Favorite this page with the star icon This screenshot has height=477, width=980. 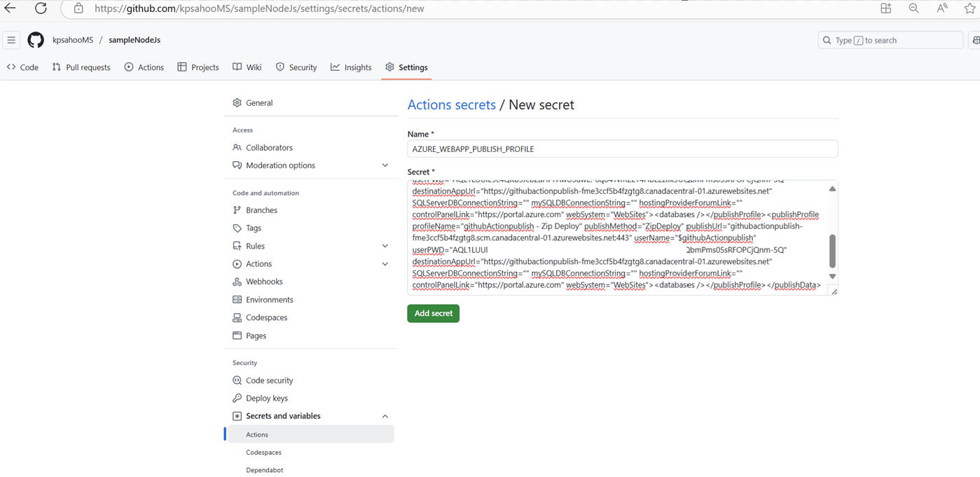[x=970, y=8]
